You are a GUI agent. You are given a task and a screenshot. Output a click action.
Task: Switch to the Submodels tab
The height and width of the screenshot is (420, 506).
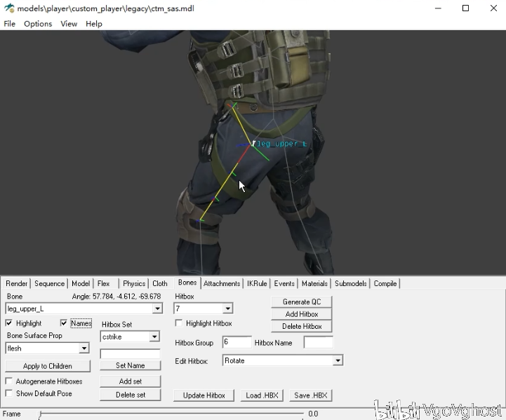click(x=350, y=284)
